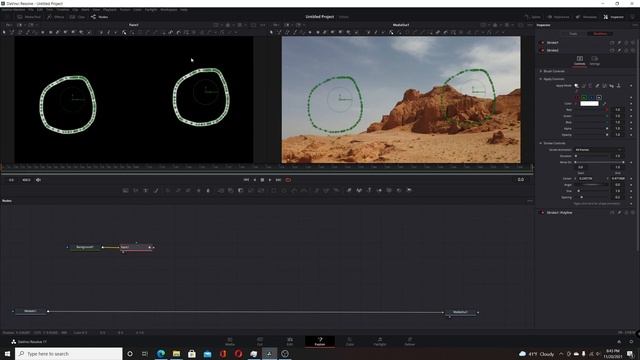
Task: Add a Background node from the toolbar
Action: point(125,190)
